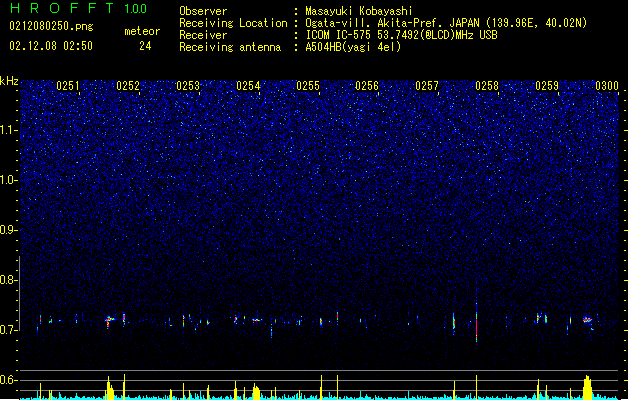Click the wide yellow intensity peak near 0300
This screenshot has height=400, width=629.
point(588,387)
